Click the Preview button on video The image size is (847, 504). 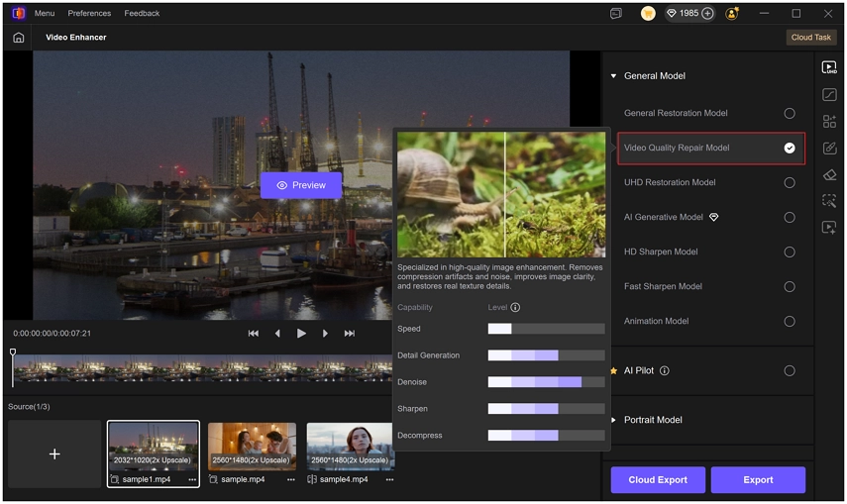(x=301, y=185)
